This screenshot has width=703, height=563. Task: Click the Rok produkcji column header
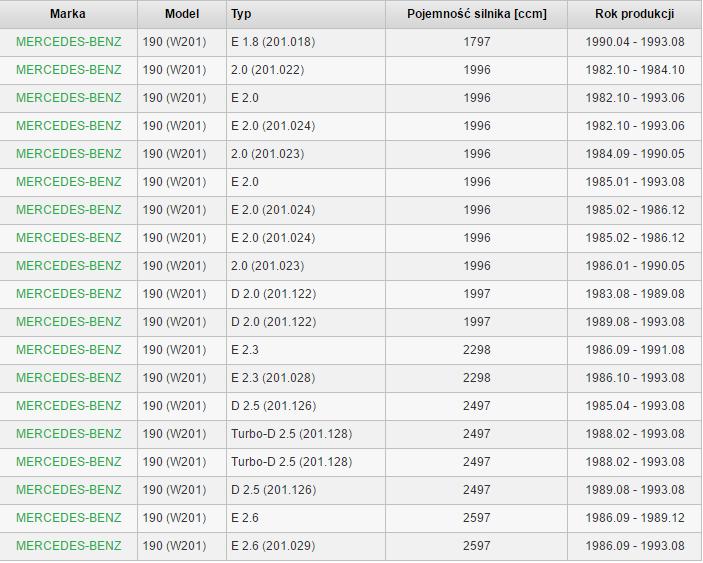pos(634,14)
